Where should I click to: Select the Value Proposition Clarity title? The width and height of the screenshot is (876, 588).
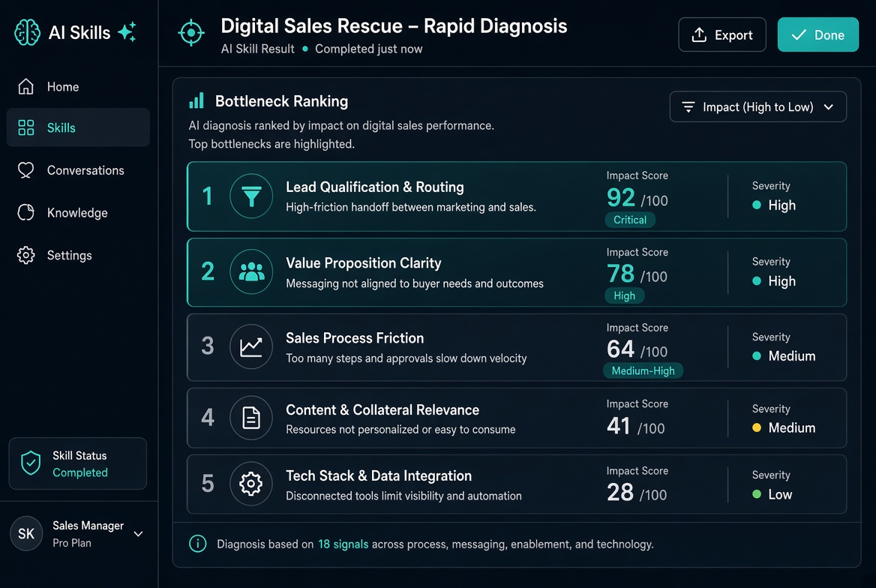(x=363, y=262)
